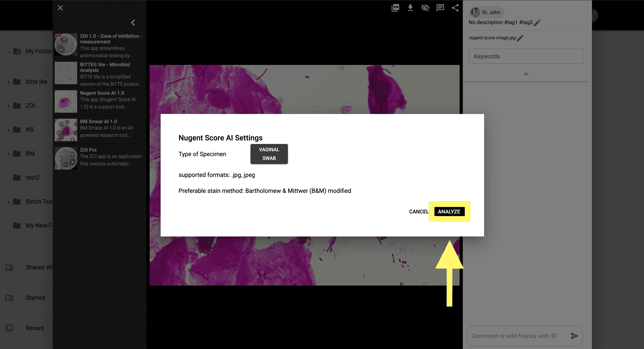Viewport: 644px width, 349px height.
Task: Open the comments icon in toolbar
Action: [440, 8]
